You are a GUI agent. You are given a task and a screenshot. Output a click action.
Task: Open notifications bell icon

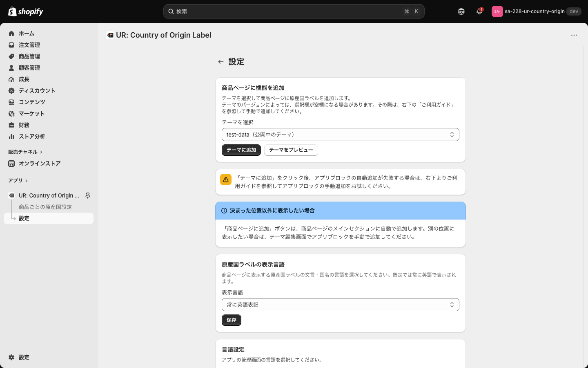point(479,11)
